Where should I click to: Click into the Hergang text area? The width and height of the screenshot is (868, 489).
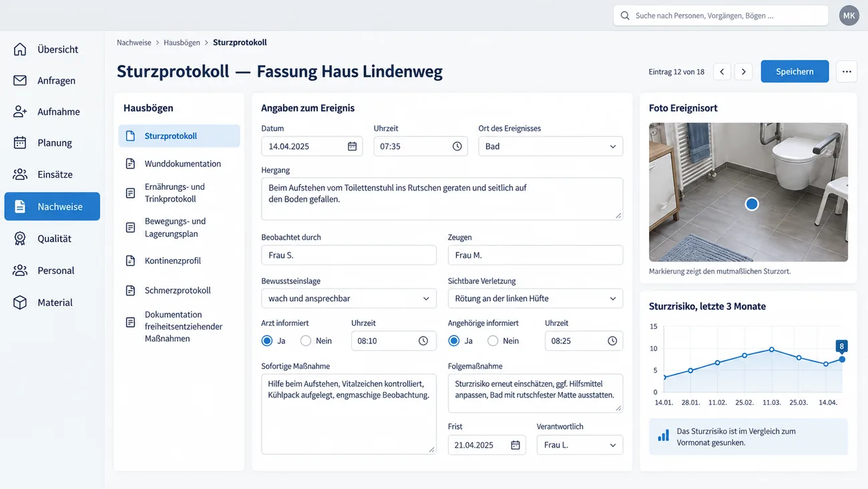[x=442, y=198]
